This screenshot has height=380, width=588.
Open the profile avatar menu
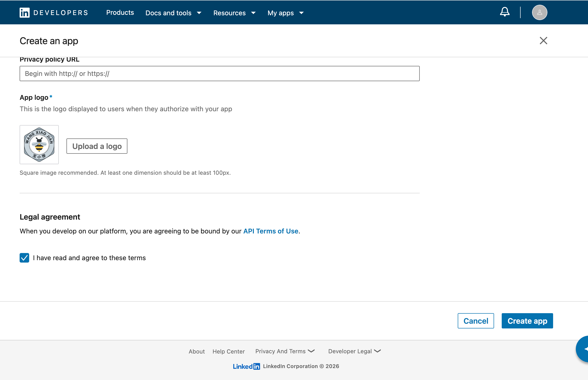coord(539,12)
